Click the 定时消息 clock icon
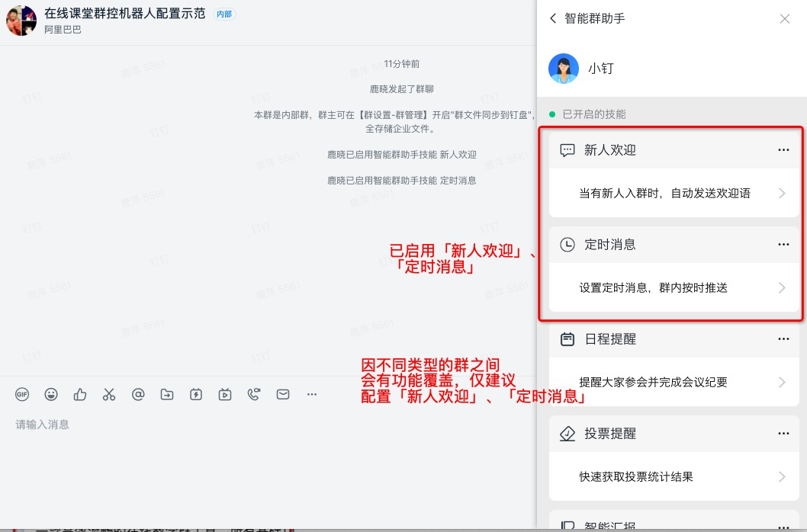 point(567,245)
